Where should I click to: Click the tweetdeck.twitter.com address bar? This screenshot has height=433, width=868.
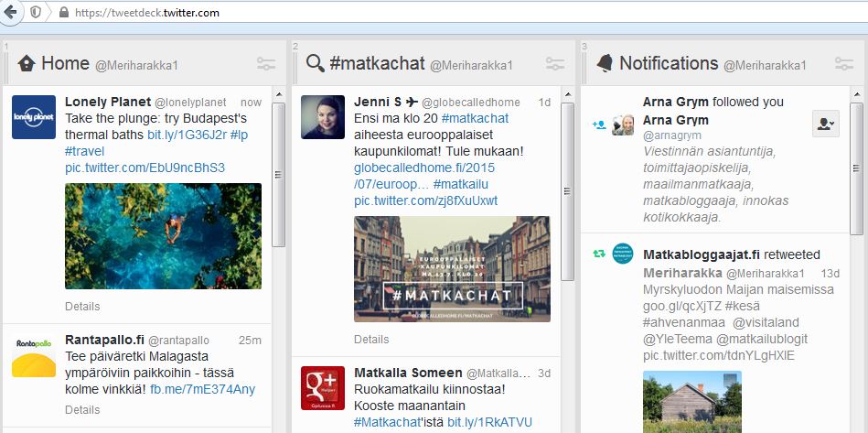tap(465, 12)
